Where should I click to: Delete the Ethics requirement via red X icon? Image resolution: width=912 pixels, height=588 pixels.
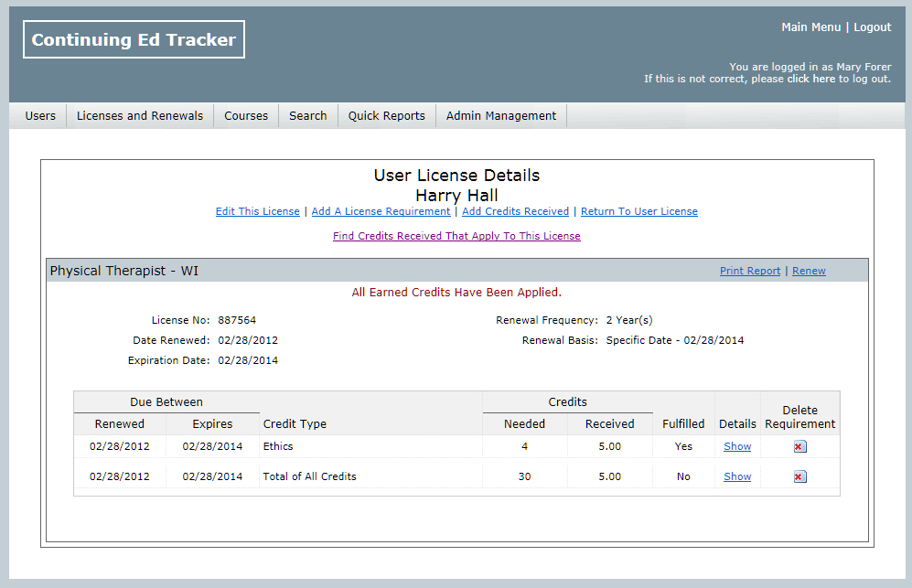click(799, 447)
